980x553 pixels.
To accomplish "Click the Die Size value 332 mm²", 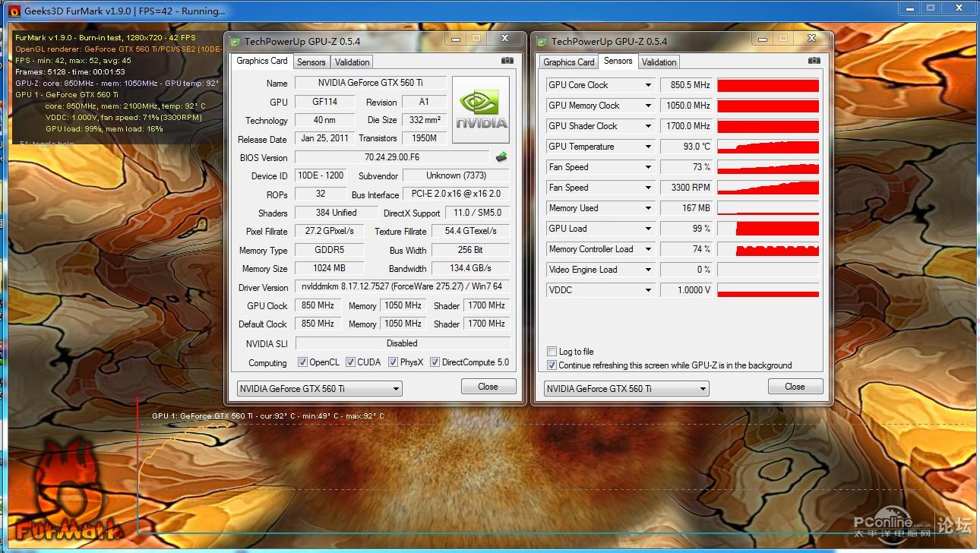I will point(424,120).
